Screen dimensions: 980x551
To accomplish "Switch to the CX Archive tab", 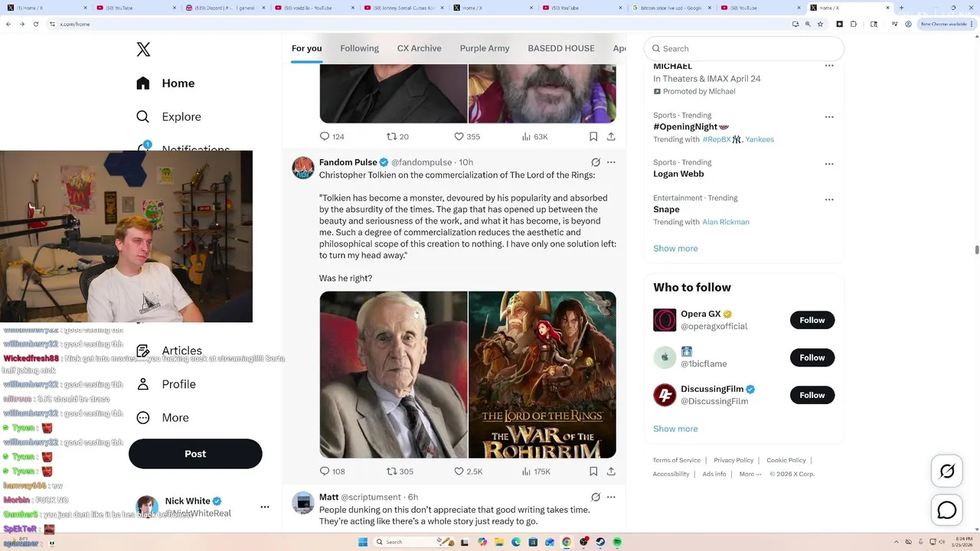I will (x=419, y=48).
